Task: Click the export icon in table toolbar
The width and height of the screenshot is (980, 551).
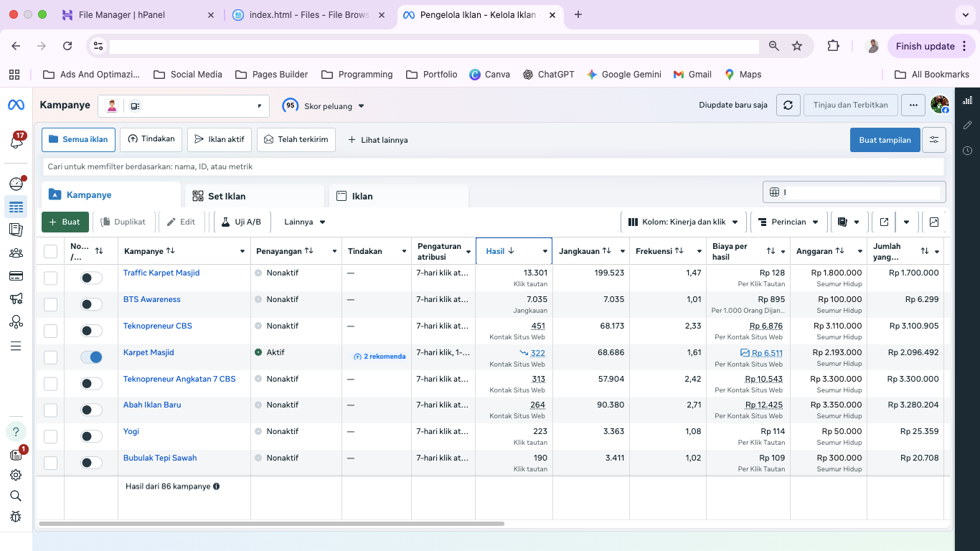Action: click(884, 222)
